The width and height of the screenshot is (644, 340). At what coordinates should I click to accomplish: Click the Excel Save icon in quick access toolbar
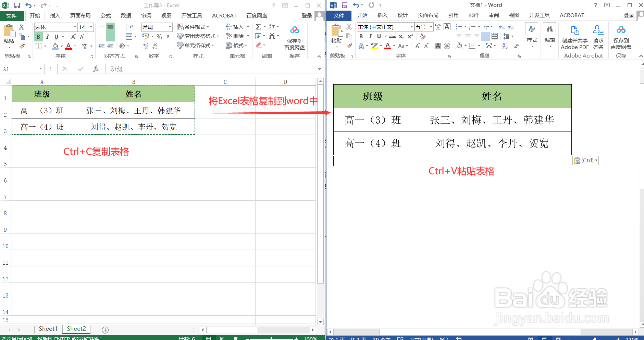tap(17, 5)
